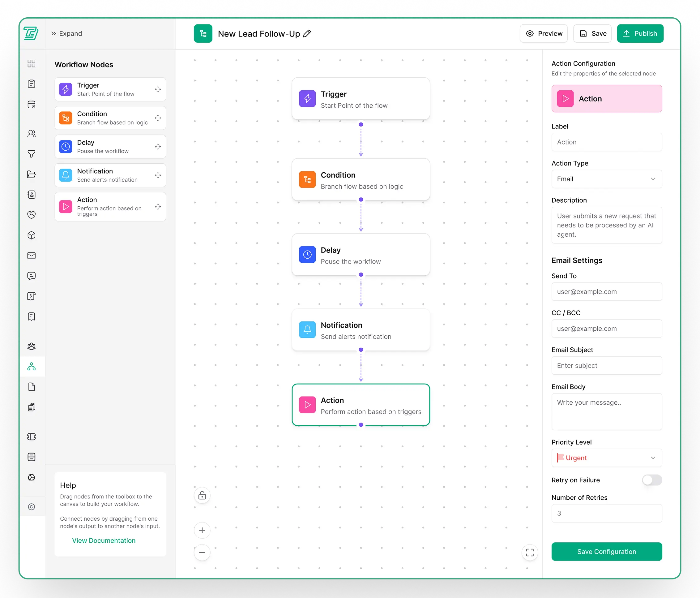Screen dimensions: 700x598
Task: Click the Email Subject input field
Action: 606,365
